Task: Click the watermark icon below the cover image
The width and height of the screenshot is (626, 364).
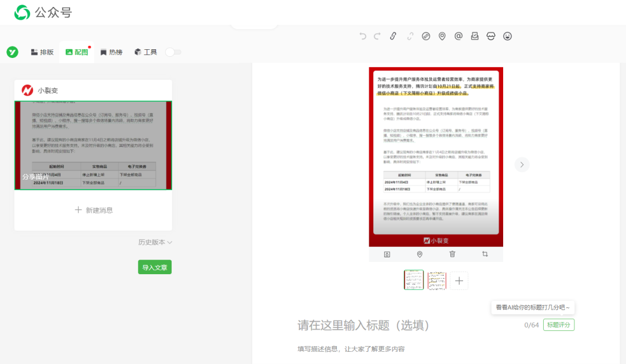Action: 387,254
